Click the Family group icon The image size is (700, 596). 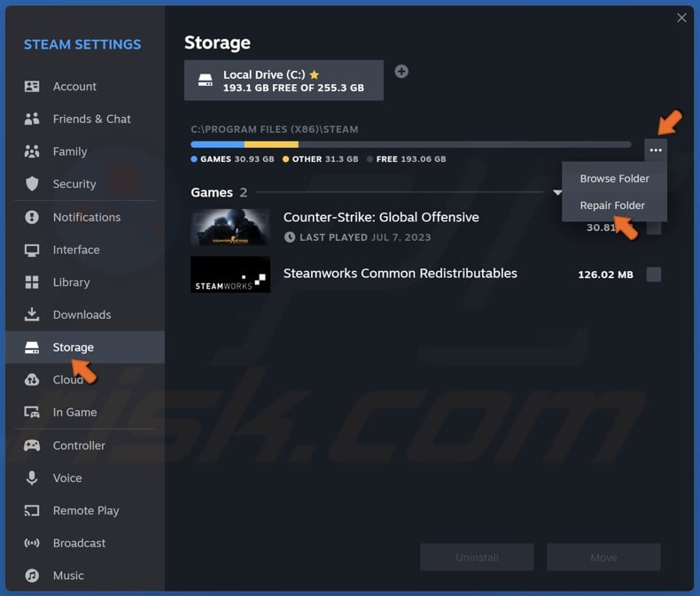pos(32,151)
